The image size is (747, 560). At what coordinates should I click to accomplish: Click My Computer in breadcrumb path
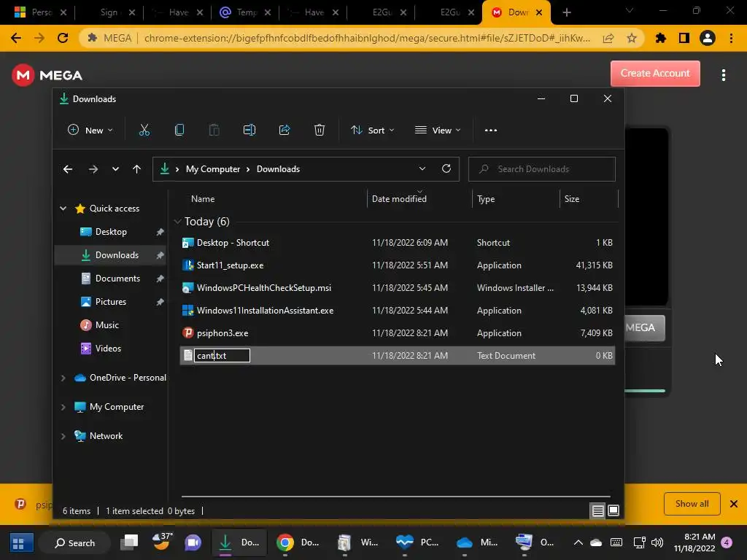pos(213,169)
